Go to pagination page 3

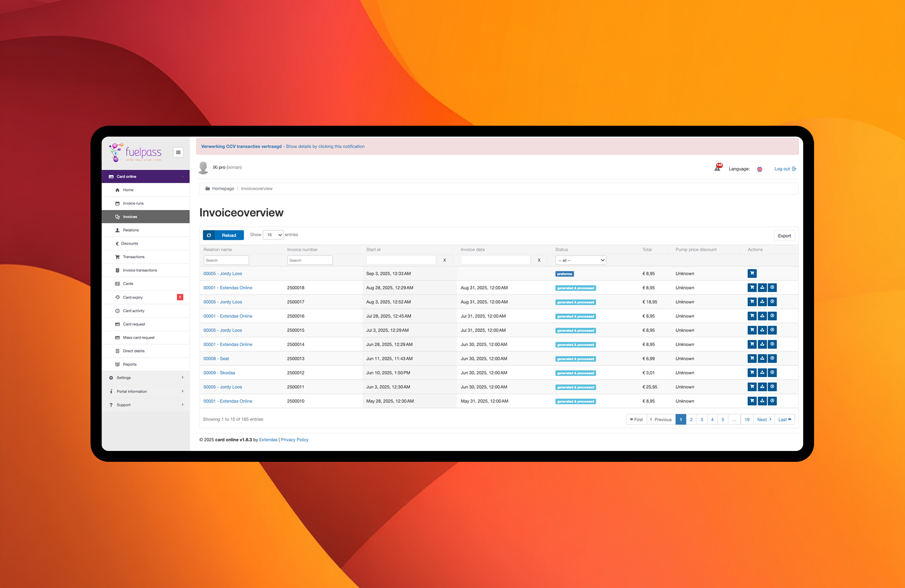(702, 420)
